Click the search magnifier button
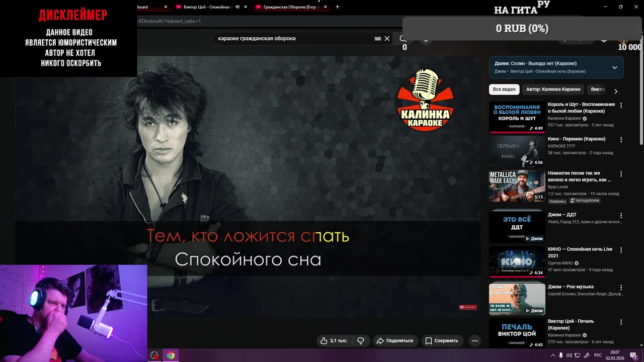The width and height of the screenshot is (644, 362). tap(403, 38)
